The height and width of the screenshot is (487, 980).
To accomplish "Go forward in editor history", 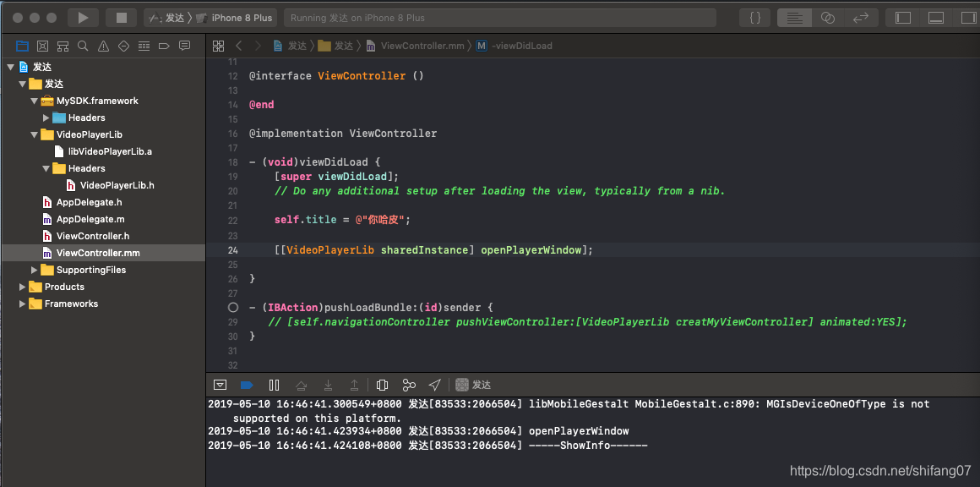I will (258, 46).
